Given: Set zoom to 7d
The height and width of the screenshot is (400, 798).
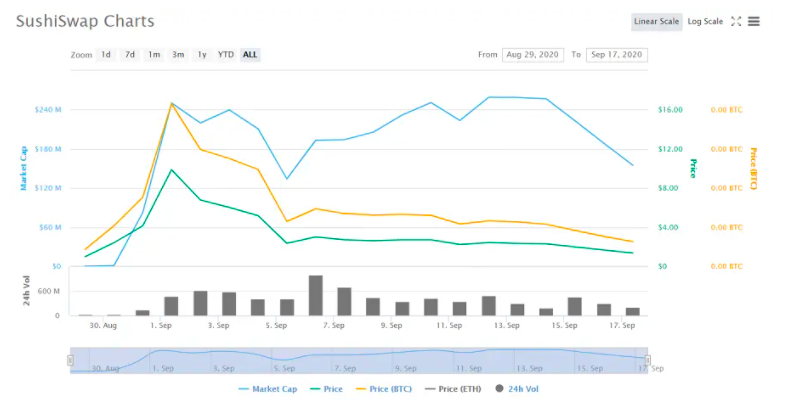Looking at the screenshot, I should (x=130, y=54).
